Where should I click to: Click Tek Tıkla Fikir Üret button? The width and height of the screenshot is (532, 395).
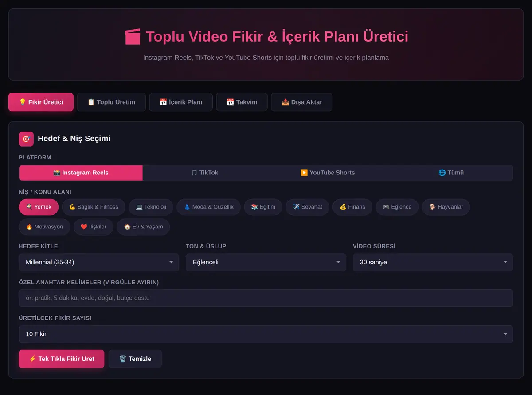point(62,359)
